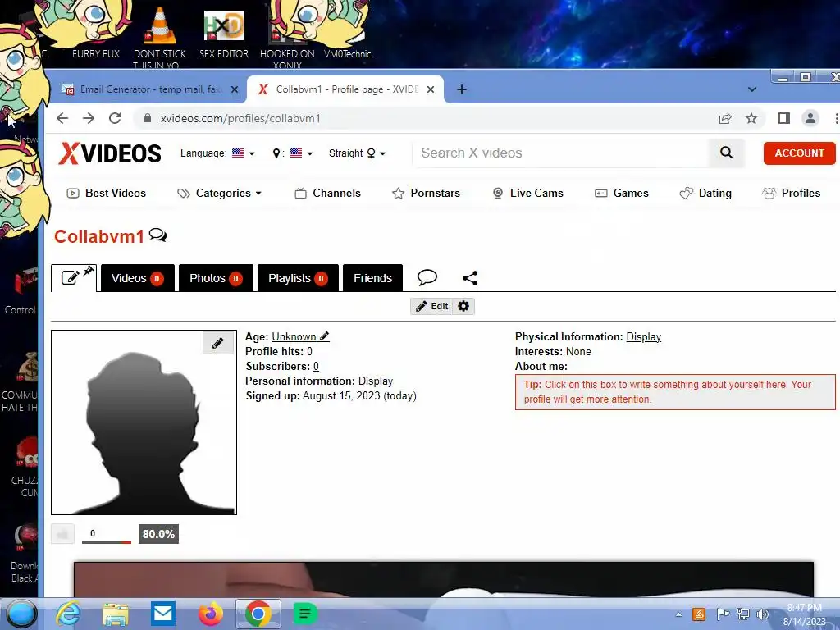Toggle the Chrome side panel icon
840x630 pixels.
pos(783,118)
